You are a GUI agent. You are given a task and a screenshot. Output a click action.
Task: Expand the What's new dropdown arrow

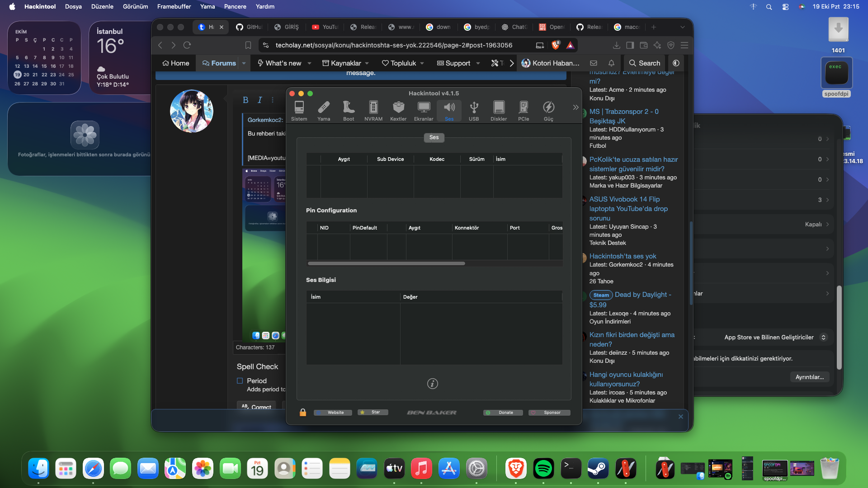(309, 63)
